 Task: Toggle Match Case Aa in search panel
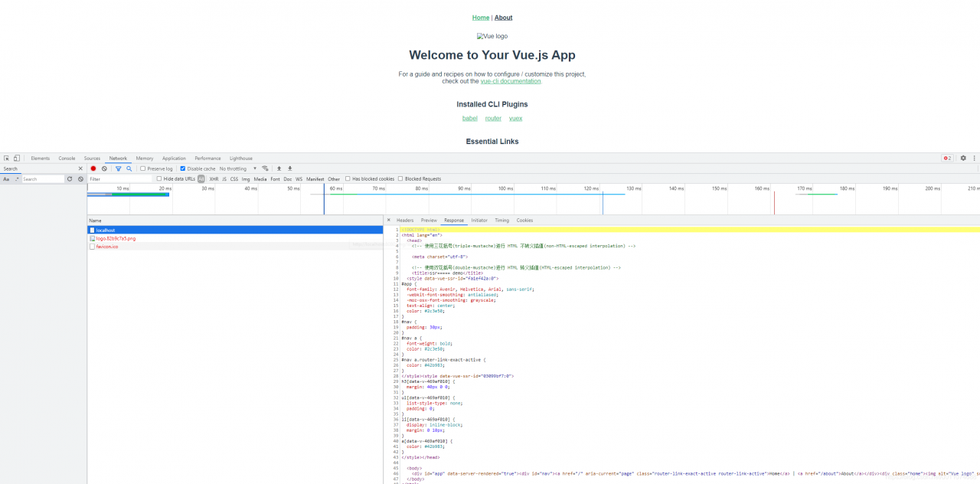[x=6, y=179]
